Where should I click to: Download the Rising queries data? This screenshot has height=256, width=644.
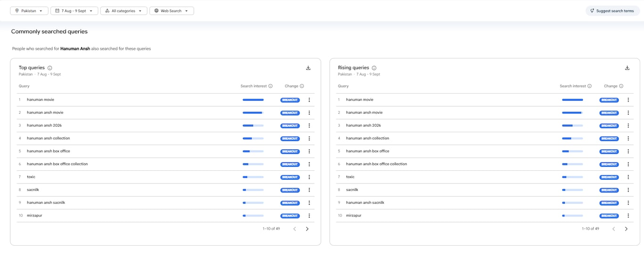point(627,68)
